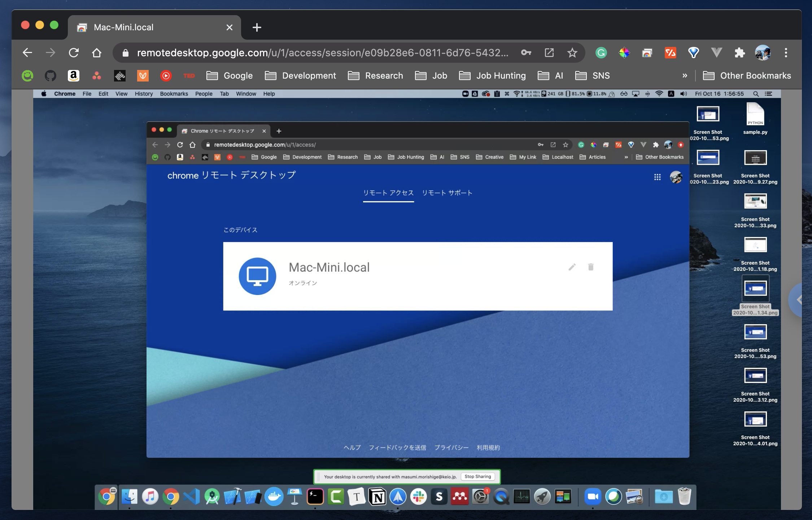812x520 pixels.
Task: Click the remote Spotlight search icon in menu bar
Action: (756, 94)
